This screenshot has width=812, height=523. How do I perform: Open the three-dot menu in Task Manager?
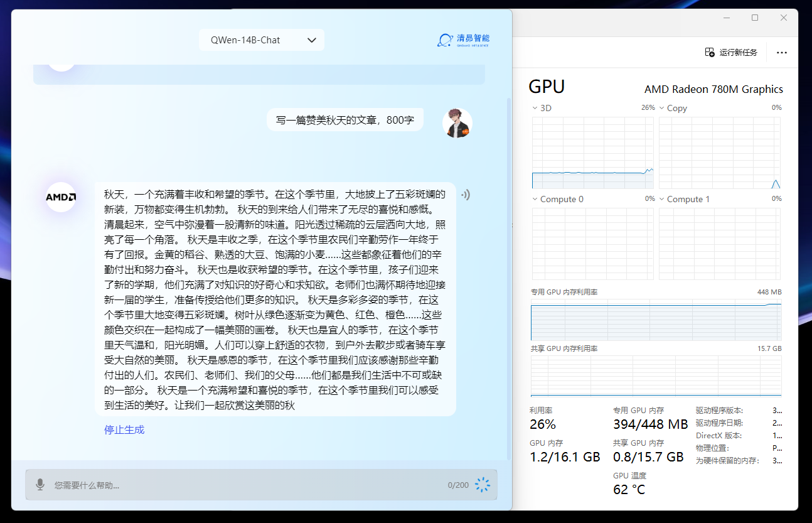point(781,52)
